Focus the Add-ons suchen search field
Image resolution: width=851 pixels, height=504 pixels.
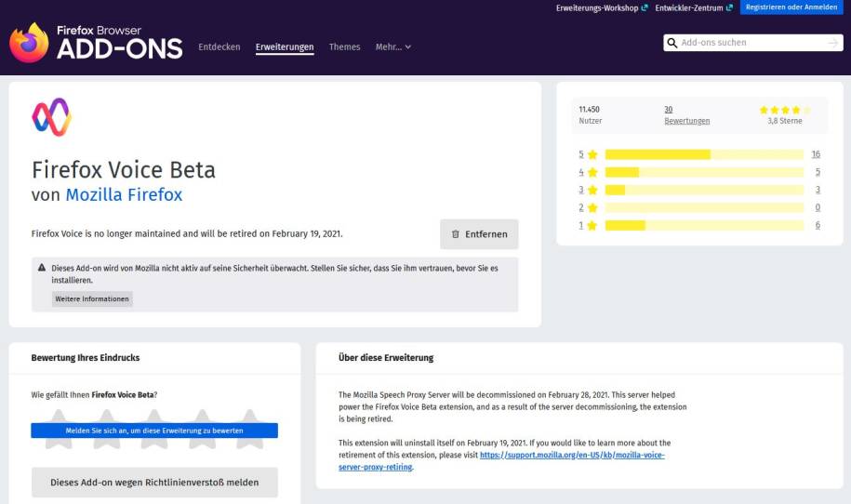click(x=752, y=43)
